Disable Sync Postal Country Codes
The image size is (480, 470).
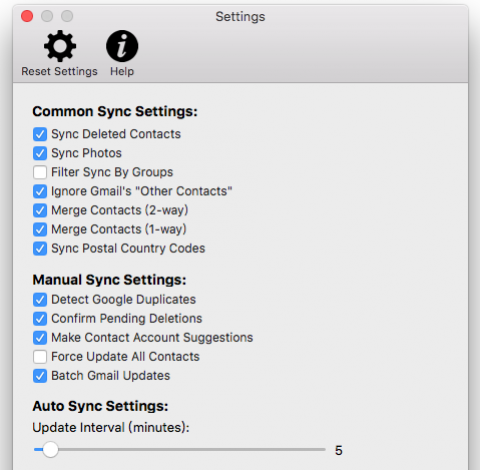[40, 249]
